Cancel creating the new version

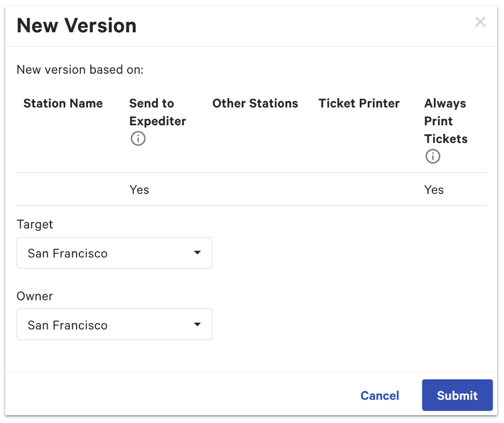tap(379, 395)
